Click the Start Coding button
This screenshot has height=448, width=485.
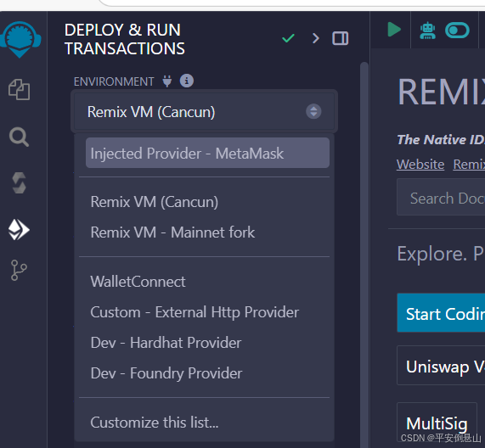[441, 313]
